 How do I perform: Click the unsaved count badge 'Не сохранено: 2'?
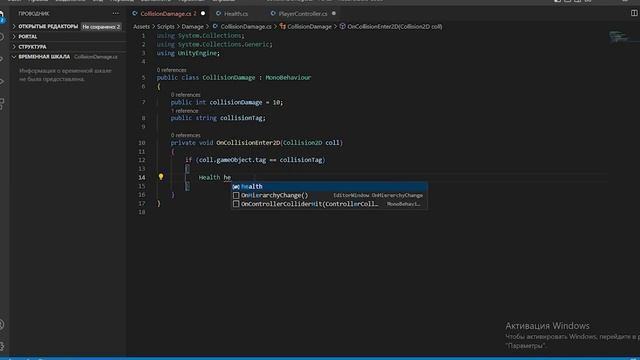tap(101, 27)
